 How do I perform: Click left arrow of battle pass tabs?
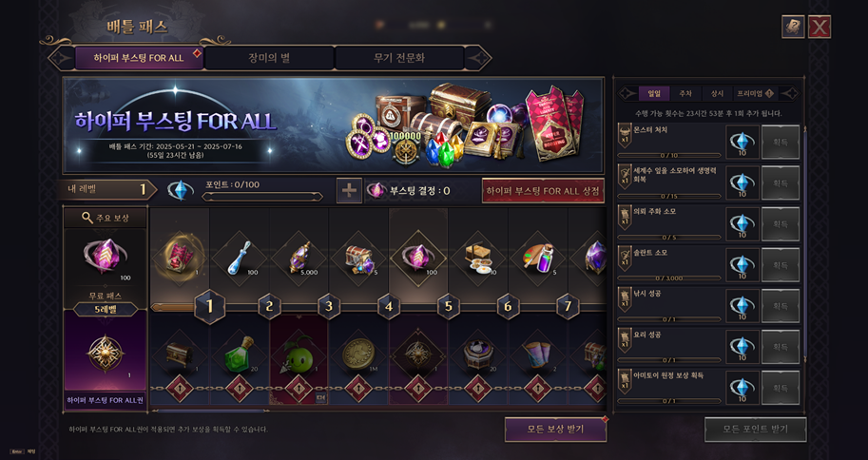[62, 58]
